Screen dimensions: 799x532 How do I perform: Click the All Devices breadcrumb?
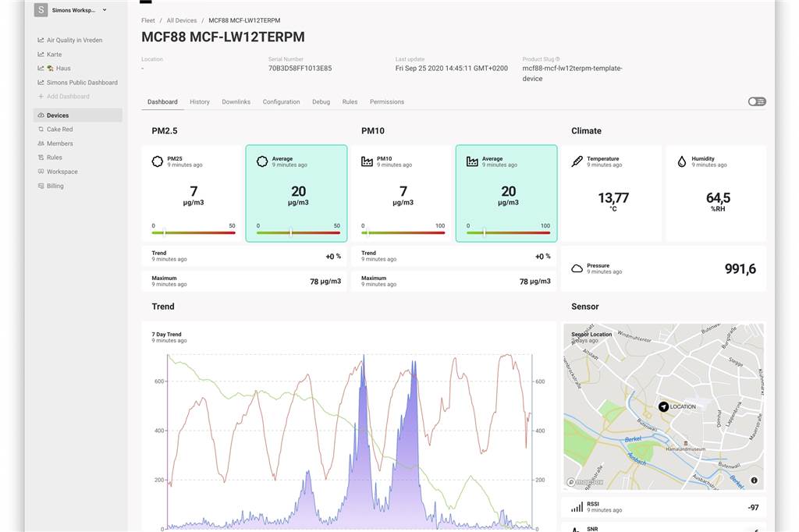181,20
